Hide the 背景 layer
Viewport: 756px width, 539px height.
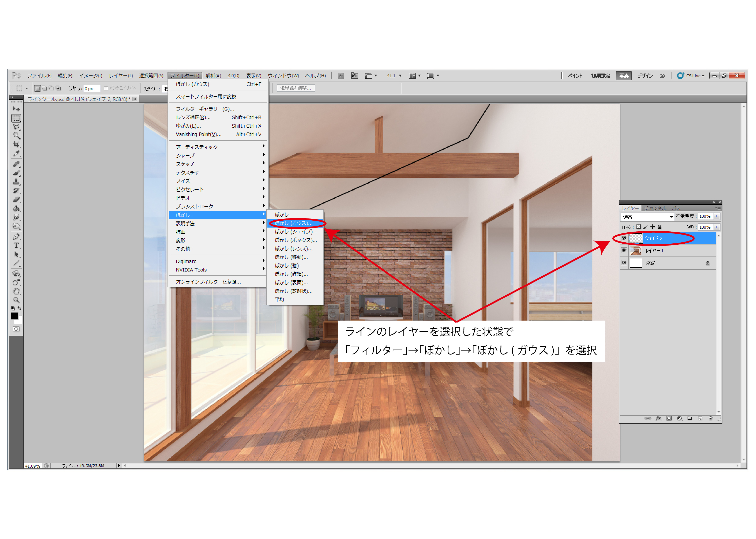(624, 263)
